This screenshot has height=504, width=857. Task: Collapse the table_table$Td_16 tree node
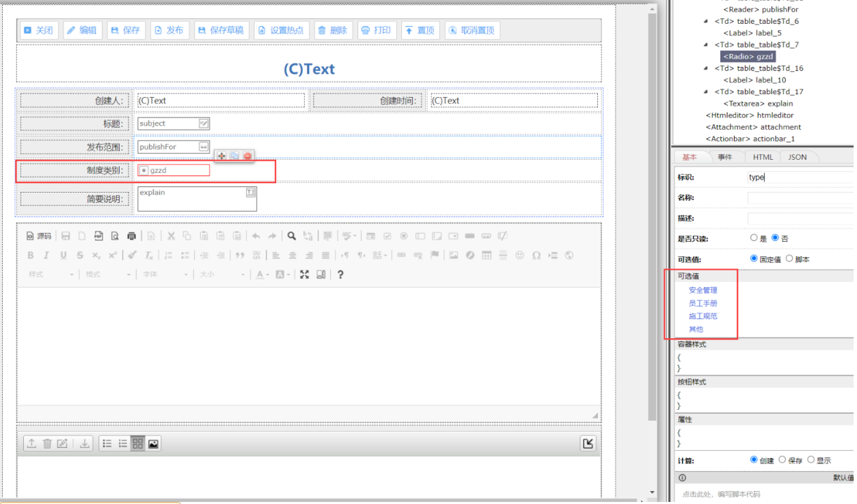706,68
